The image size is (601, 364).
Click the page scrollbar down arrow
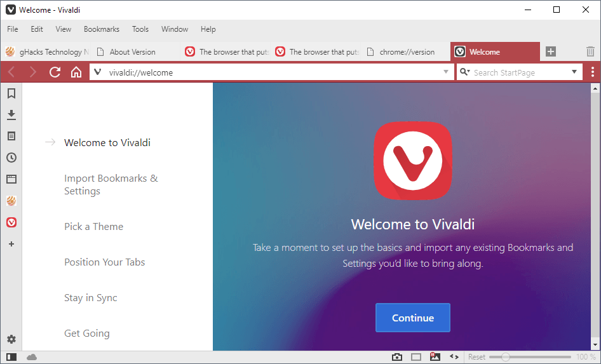pyautogui.click(x=595, y=345)
